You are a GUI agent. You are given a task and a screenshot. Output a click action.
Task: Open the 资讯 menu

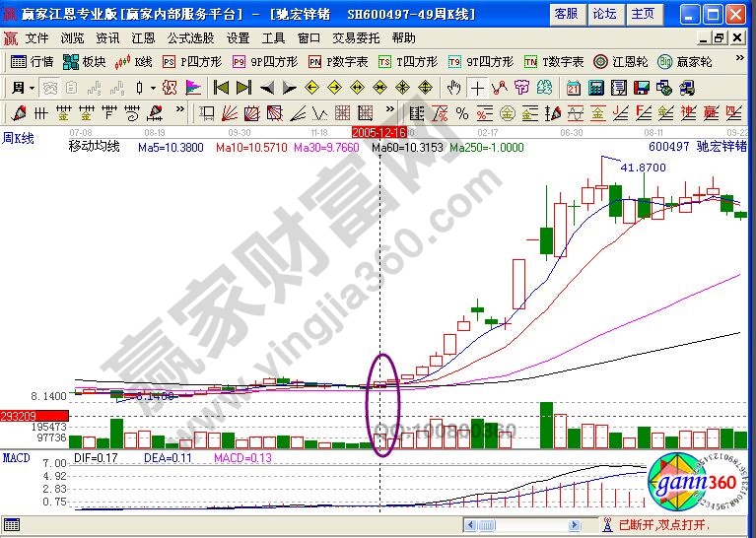pos(107,37)
